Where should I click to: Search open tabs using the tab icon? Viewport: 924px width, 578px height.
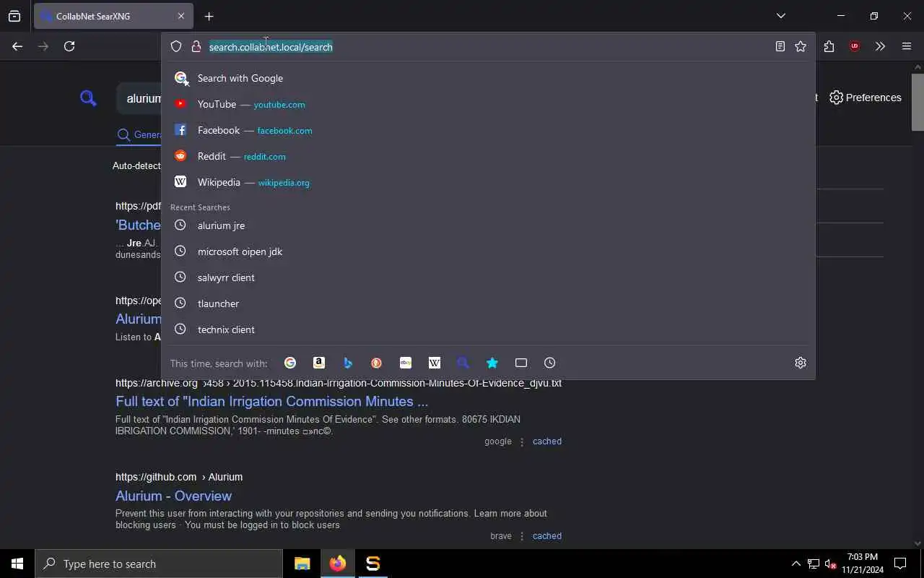(521, 363)
